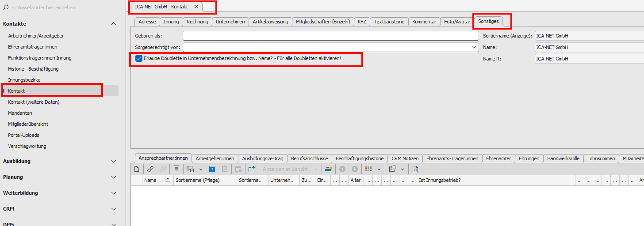Open Innungsbezirke from sidebar list
The height and width of the screenshot is (226, 644).
24,80
